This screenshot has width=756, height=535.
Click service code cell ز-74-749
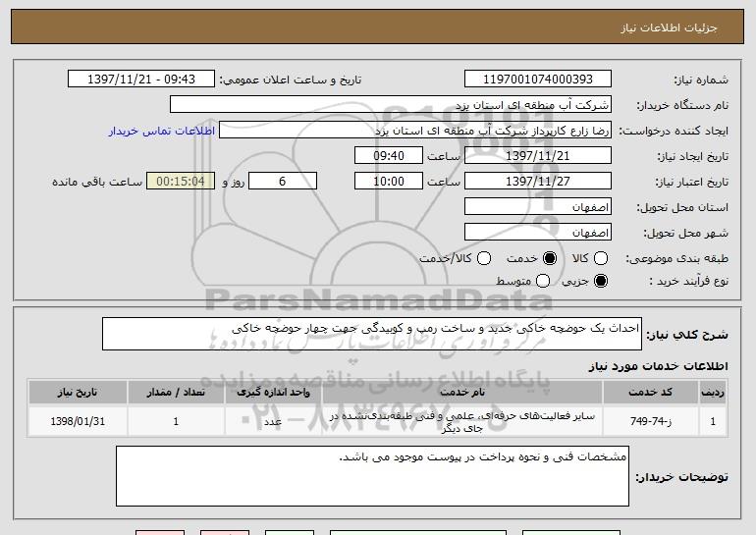coord(650,421)
